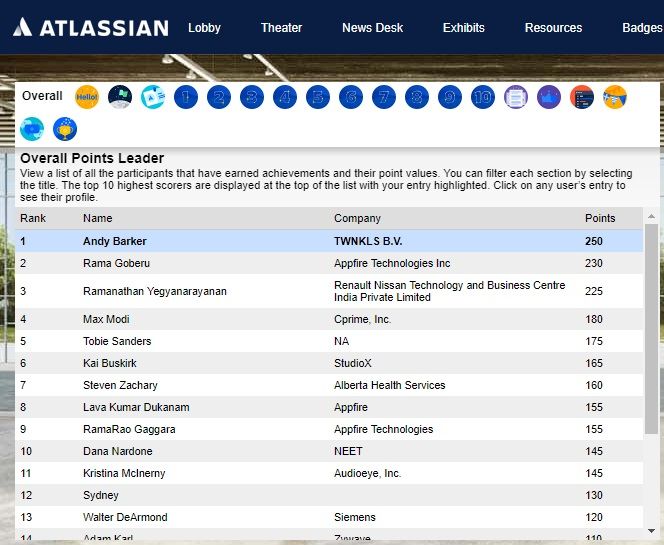Click the Alberta Health Services cell
664x545 pixels.
390,385
